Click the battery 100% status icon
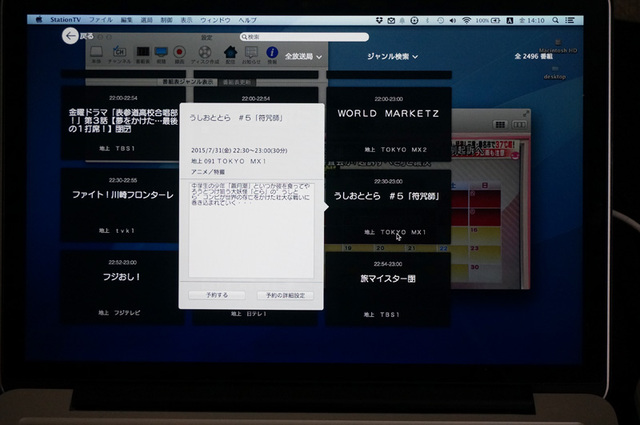The width and height of the screenshot is (640, 425). click(488, 20)
